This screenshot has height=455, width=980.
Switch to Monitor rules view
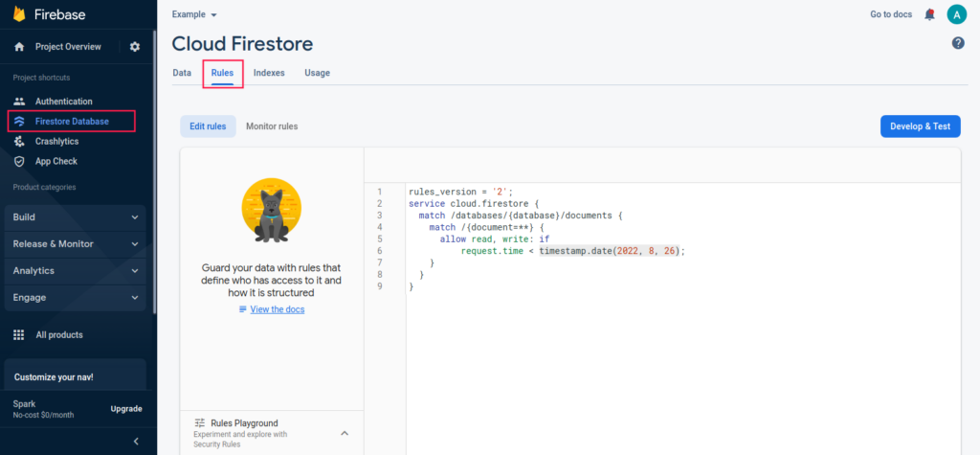pyautogui.click(x=272, y=126)
